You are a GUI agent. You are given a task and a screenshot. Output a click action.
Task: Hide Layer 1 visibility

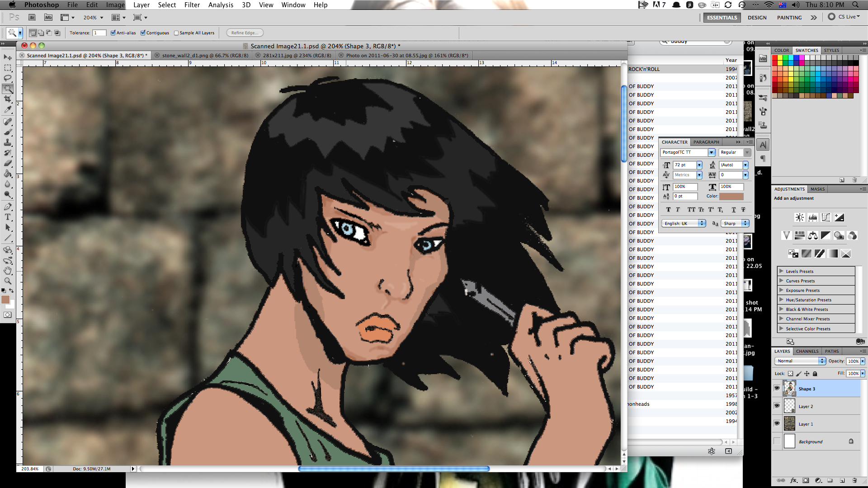tap(777, 423)
